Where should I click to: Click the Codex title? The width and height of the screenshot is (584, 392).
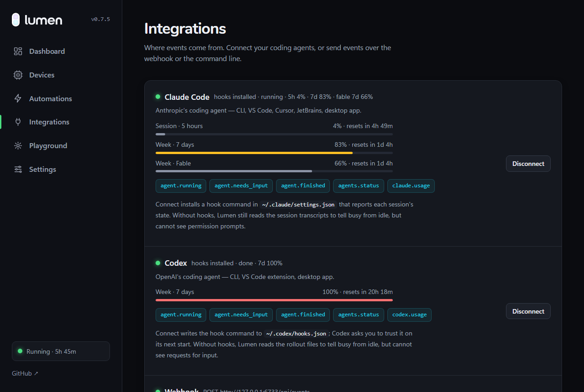176,263
